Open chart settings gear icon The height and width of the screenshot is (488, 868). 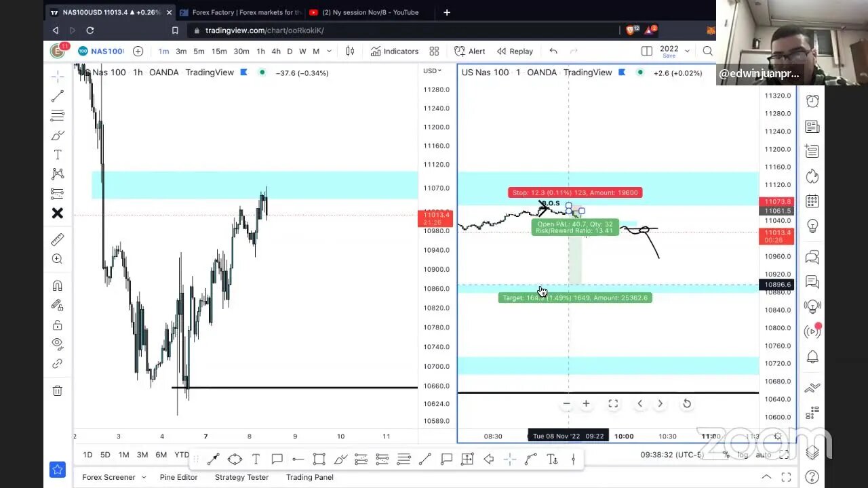(x=778, y=436)
